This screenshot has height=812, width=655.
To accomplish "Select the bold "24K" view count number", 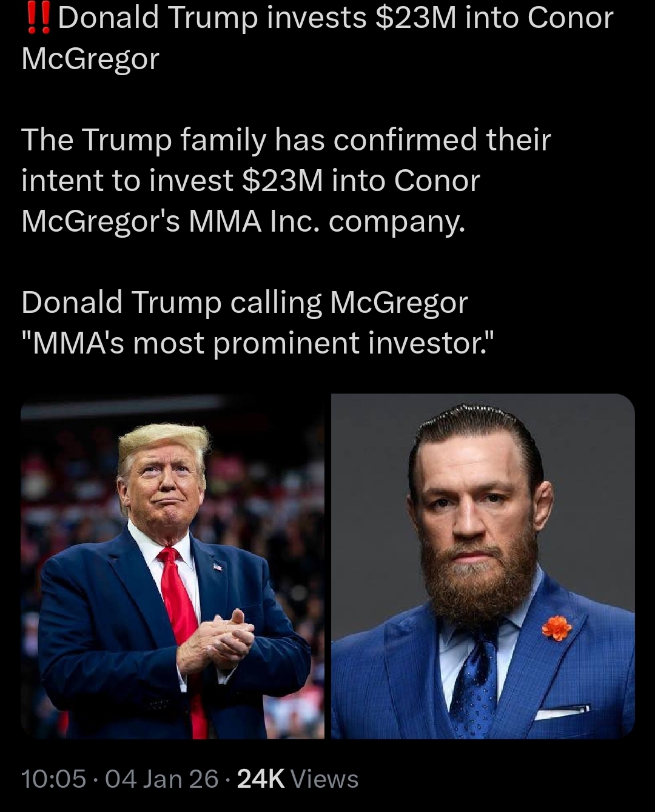I will (x=260, y=779).
